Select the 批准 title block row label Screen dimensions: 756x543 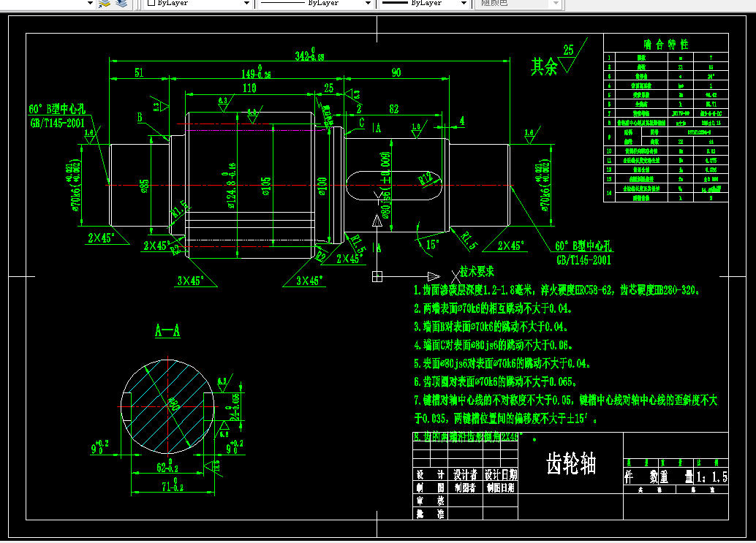pos(430,514)
